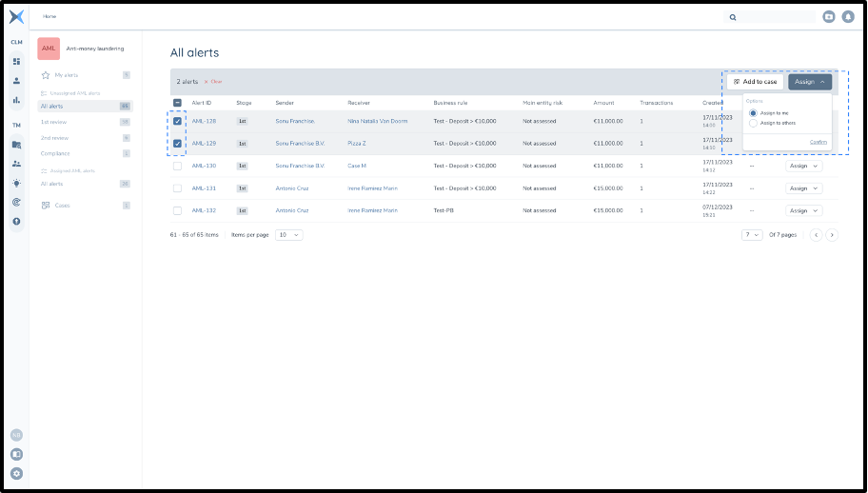Check the checkbox for AML-130 row
Image resolution: width=868 pixels, height=493 pixels.
click(177, 166)
